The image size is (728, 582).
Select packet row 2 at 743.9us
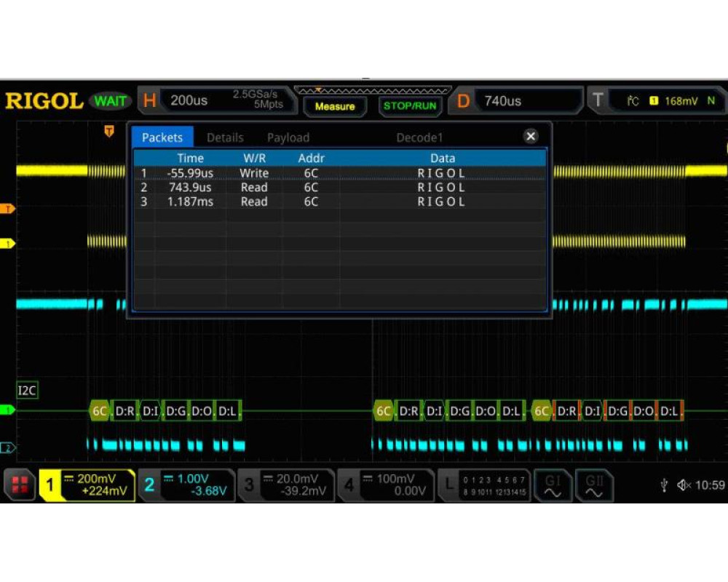[x=340, y=188]
